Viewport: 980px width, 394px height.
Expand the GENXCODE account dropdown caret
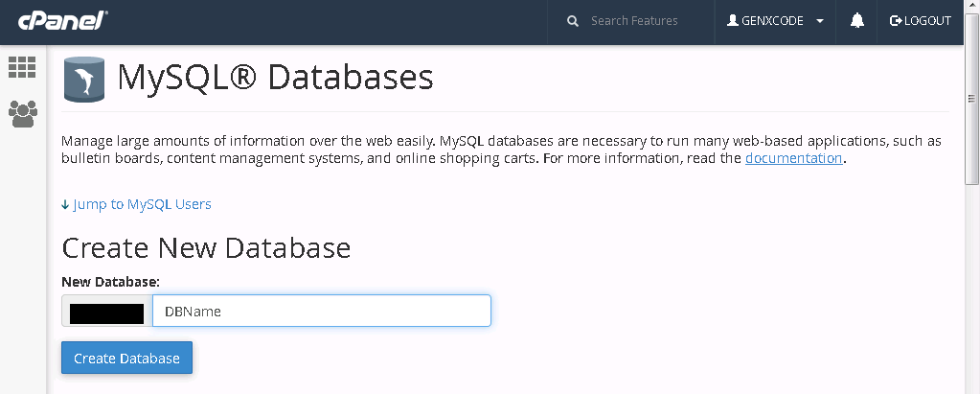pos(820,21)
